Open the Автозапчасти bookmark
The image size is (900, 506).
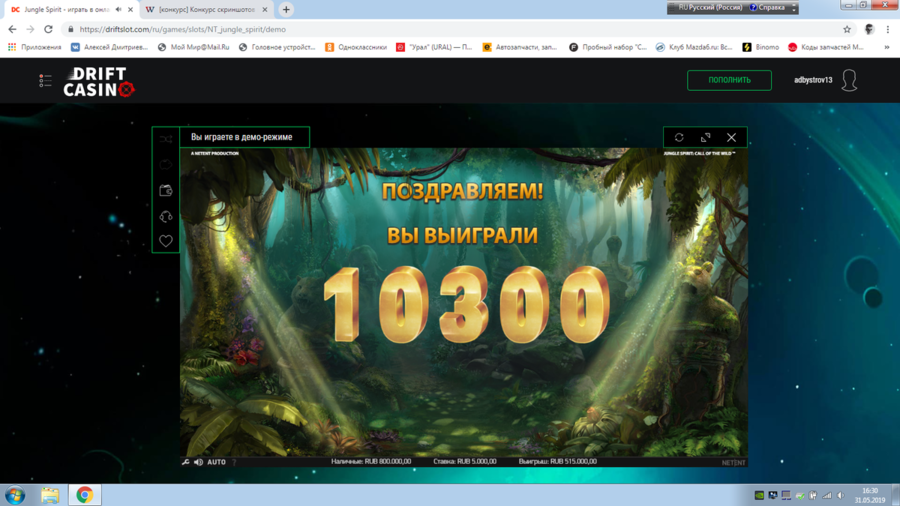pos(520,47)
